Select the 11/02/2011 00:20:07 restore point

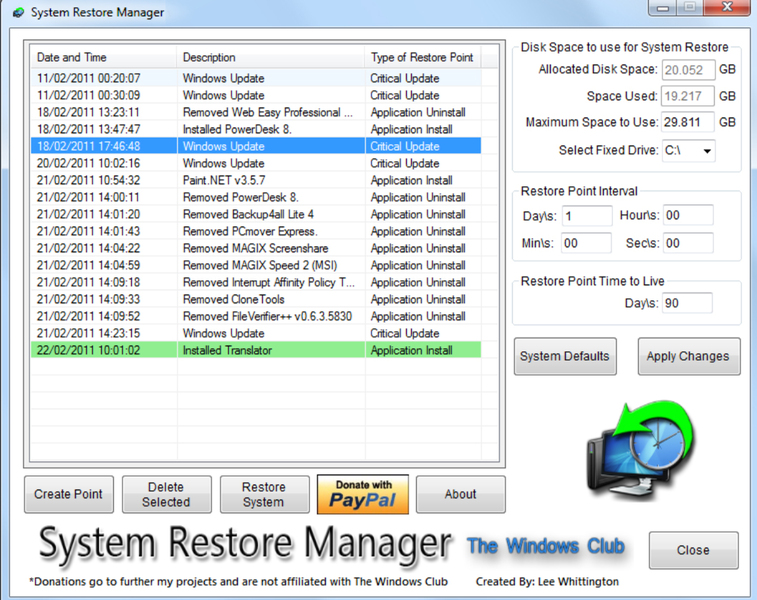click(256, 78)
